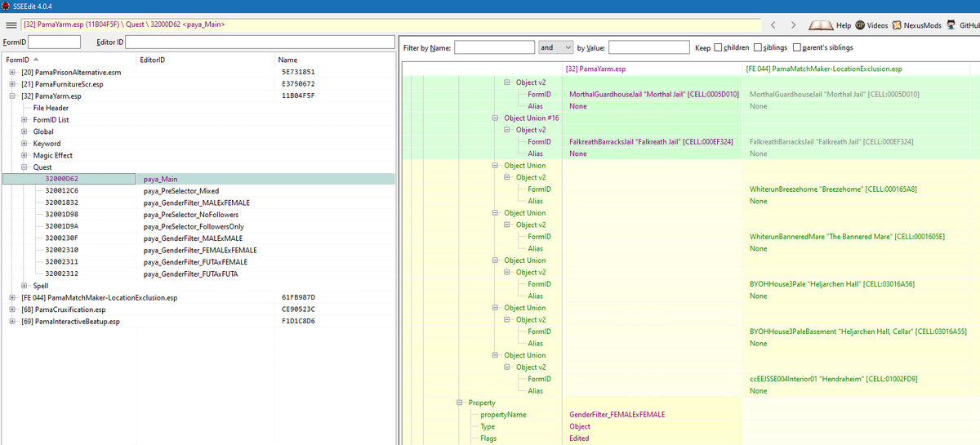Expand [FE 044] PamaMatchMaker-LocationExclusion.esp node

(12, 297)
